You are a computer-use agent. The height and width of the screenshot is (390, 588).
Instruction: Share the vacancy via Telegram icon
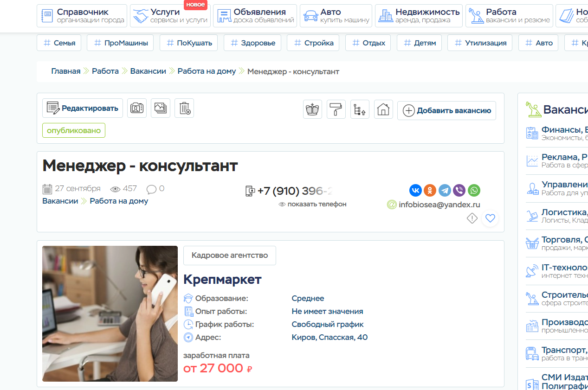tap(445, 190)
